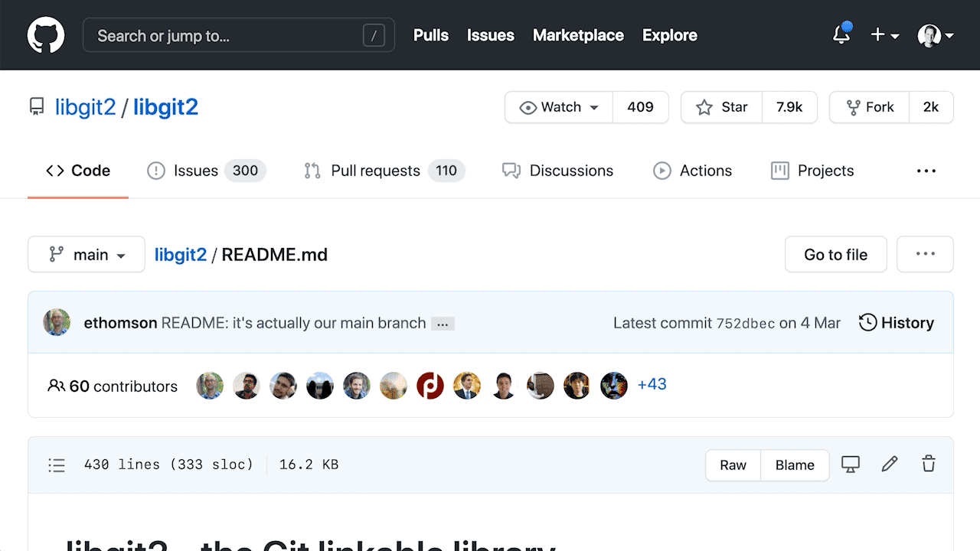
Task: Open the libgit2 owner link
Action: pos(85,107)
